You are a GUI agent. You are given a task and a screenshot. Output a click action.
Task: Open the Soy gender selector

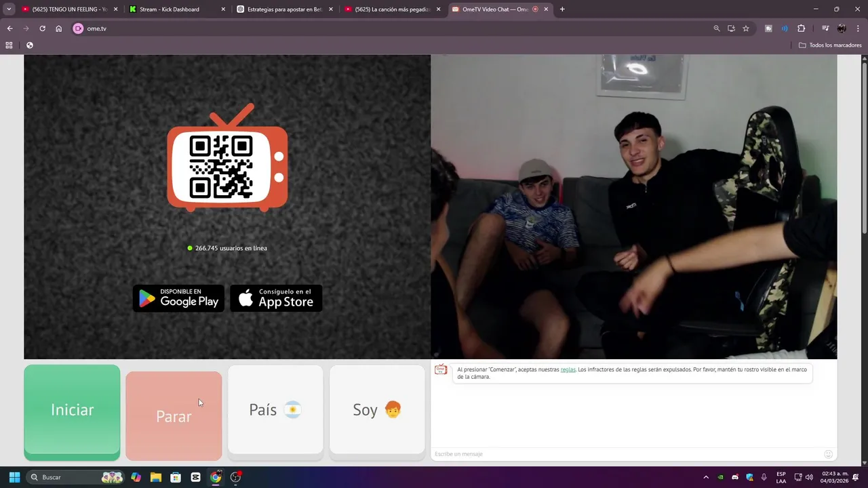coord(377,410)
